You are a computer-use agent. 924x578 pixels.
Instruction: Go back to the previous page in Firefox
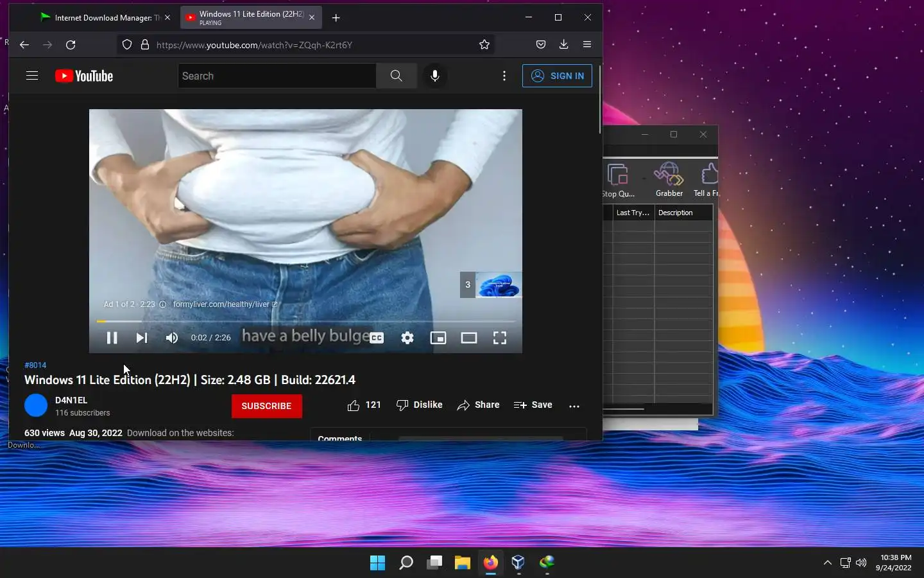click(x=24, y=45)
